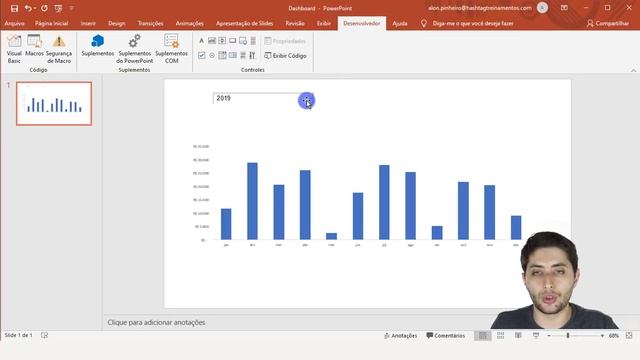Redo the last action
This screenshot has height=360, width=640.
pyautogui.click(x=44, y=8)
